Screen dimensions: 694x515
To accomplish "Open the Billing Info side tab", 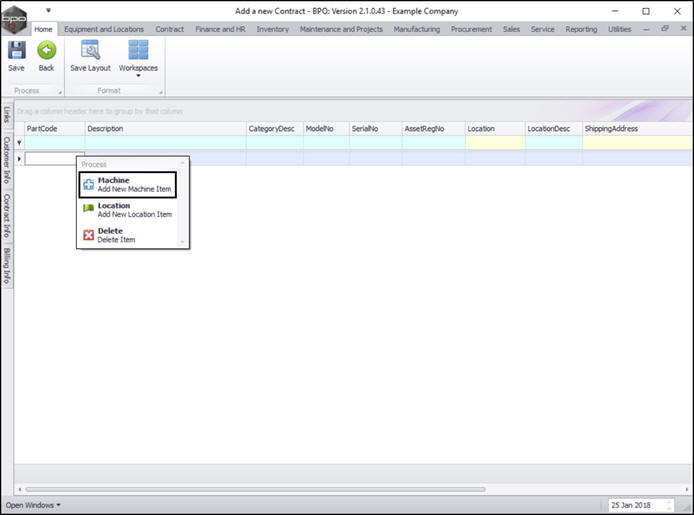I will pos(7,265).
